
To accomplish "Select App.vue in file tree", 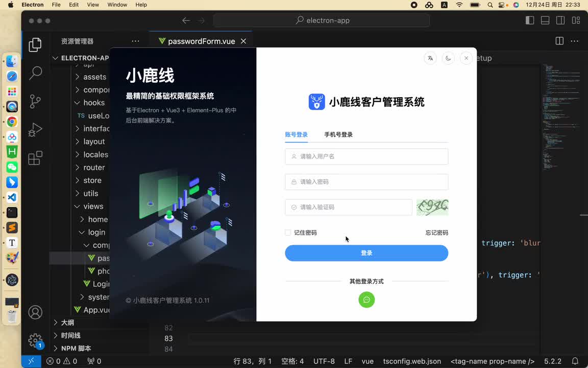I will pos(92,310).
